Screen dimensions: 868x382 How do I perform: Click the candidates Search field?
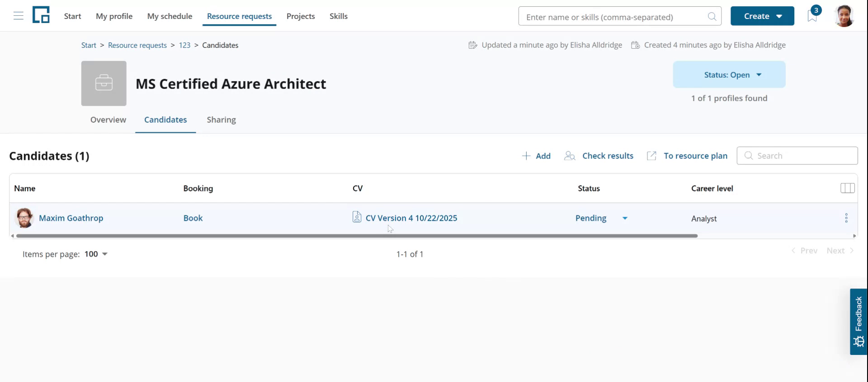pos(797,156)
